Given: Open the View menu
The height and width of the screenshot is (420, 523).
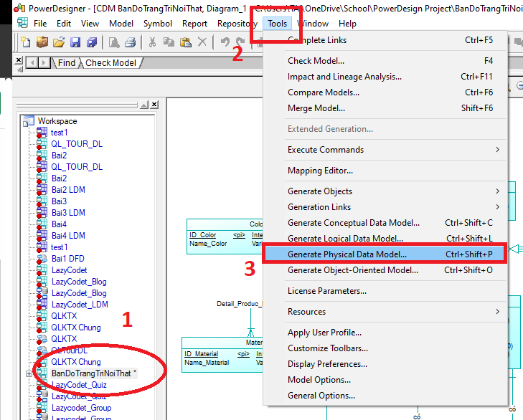Looking at the screenshot, I should (90, 24).
